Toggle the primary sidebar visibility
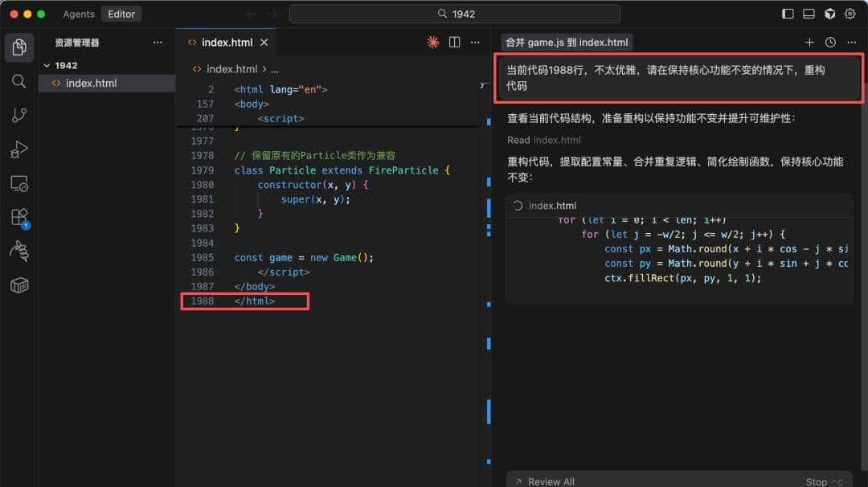868x487 pixels. 787,14
